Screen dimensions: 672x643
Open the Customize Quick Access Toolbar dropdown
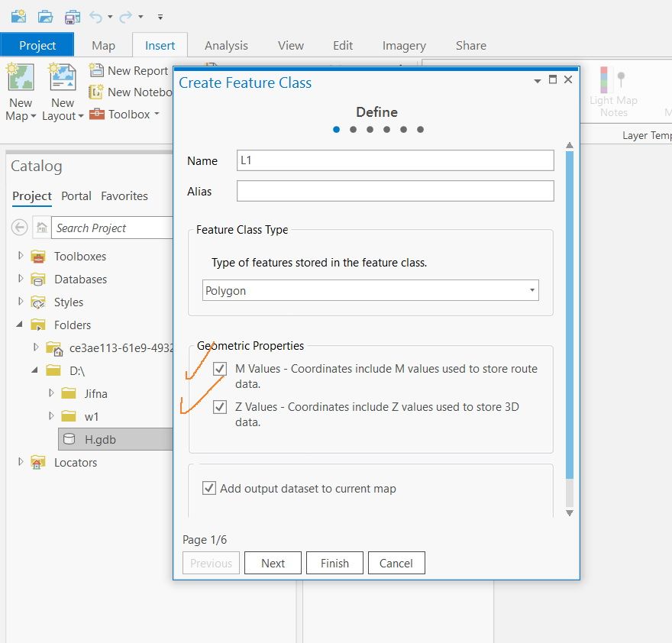[x=160, y=17]
